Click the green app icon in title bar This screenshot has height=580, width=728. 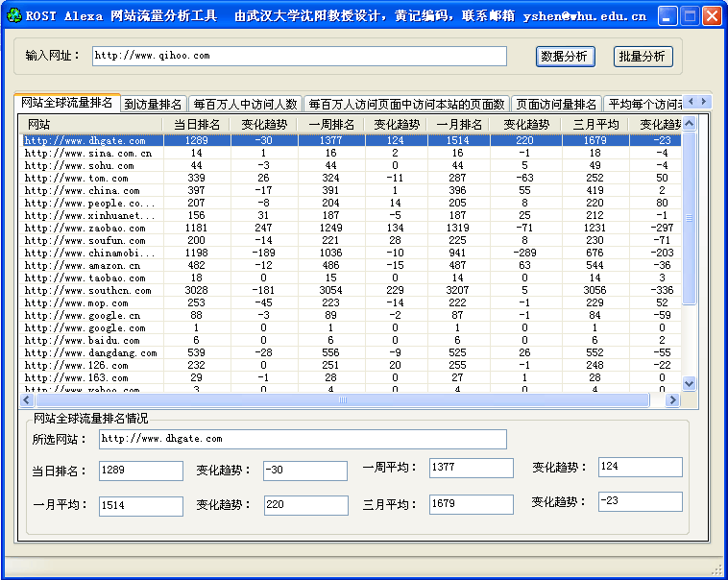(13, 15)
